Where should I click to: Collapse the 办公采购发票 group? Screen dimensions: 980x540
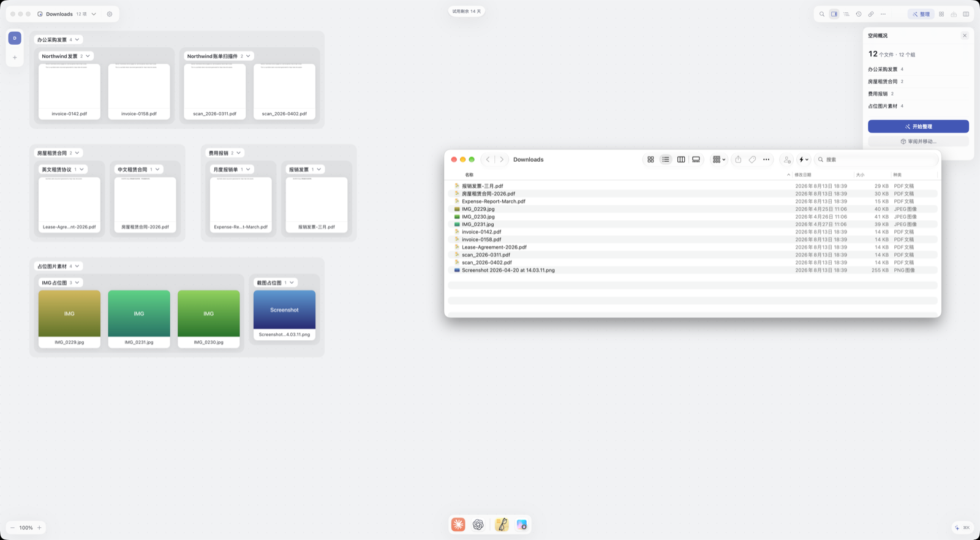coord(77,40)
